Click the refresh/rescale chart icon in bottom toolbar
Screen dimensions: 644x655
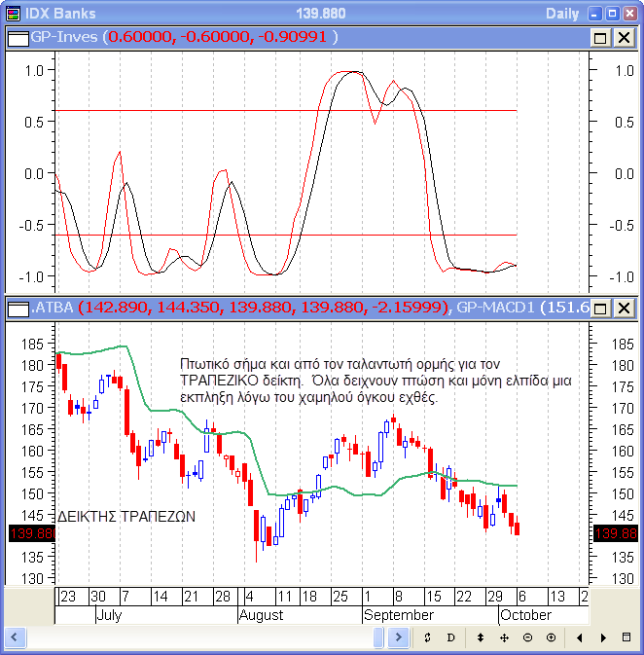click(x=427, y=637)
